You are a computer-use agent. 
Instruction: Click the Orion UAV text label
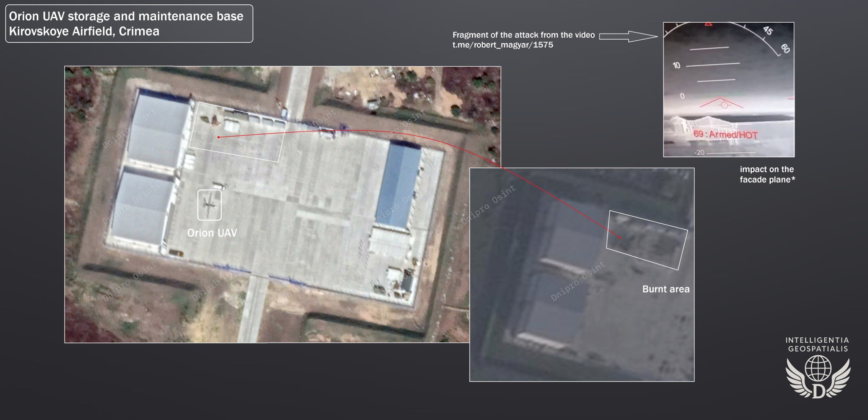point(212,233)
